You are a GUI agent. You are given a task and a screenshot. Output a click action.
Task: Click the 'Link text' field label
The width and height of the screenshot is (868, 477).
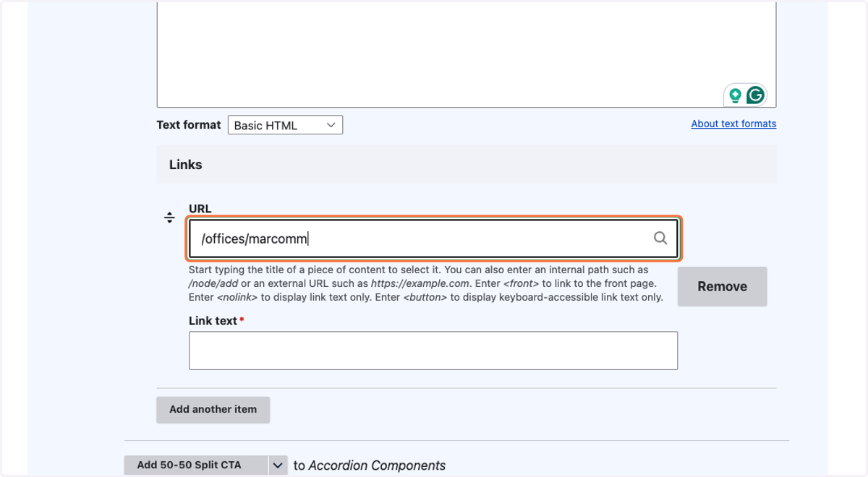click(213, 321)
